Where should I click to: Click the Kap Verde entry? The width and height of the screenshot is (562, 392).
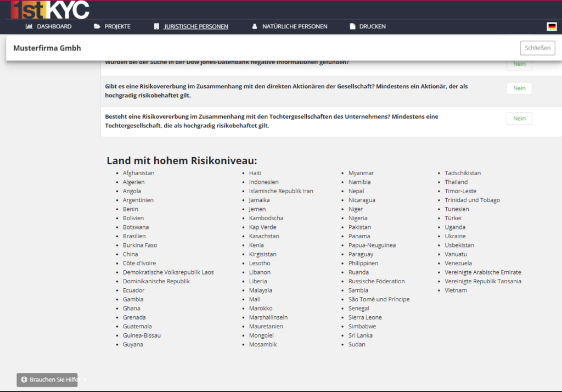263,227
